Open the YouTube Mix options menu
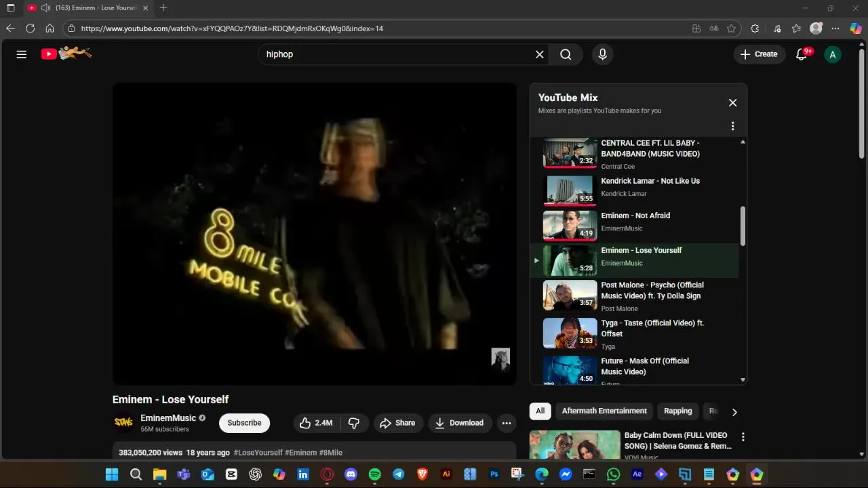The height and width of the screenshot is (488, 868). click(732, 126)
